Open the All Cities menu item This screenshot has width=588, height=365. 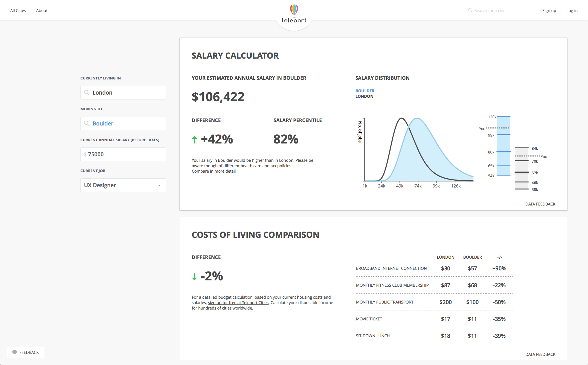[18, 11]
